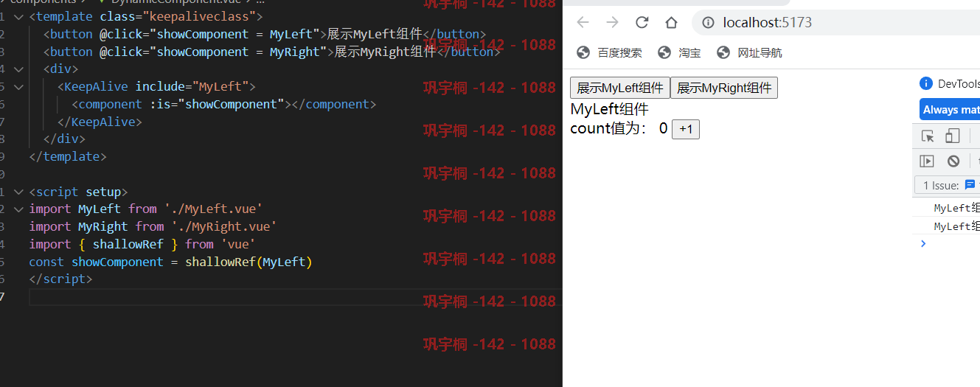The image size is (980, 387).
Task: Clear the DevTools console
Action: tap(953, 161)
